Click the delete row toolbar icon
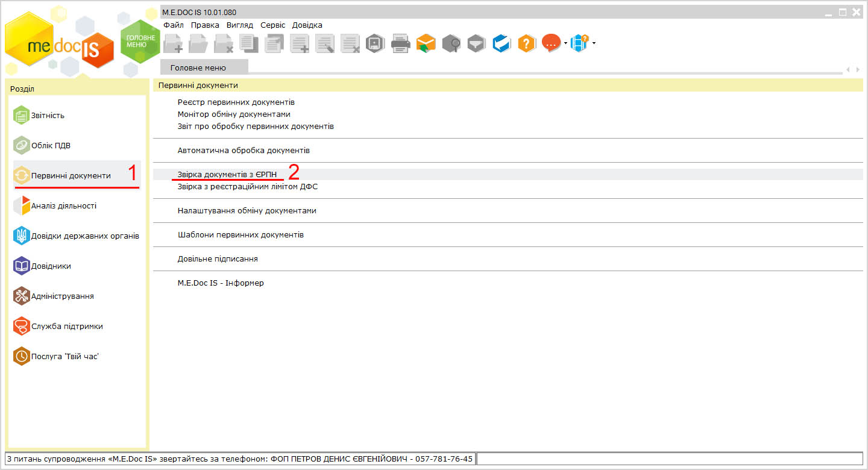Image resolution: width=868 pixels, height=470 pixels. [x=350, y=43]
